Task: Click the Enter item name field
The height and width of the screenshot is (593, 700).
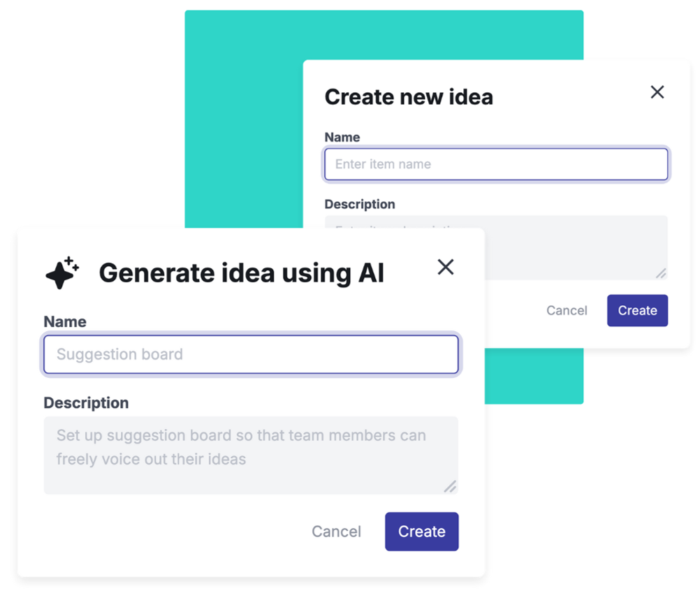Action: coord(496,165)
